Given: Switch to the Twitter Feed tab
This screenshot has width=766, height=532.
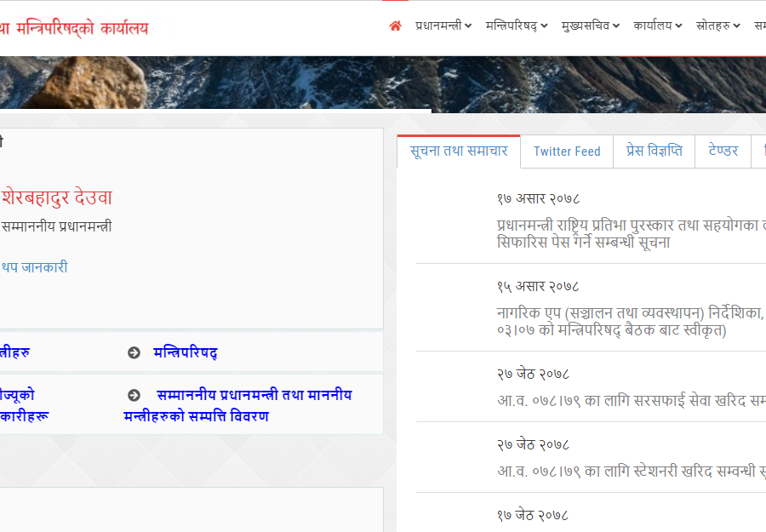Looking at the screenshot, I should tap(566, 152).
